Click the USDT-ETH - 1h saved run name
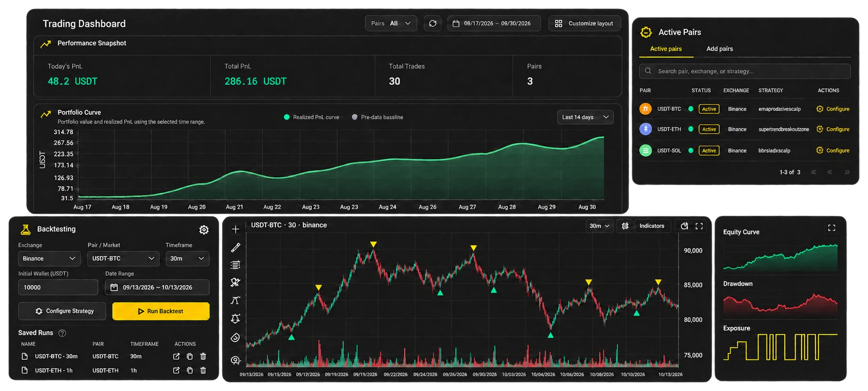 click(54, 371)
